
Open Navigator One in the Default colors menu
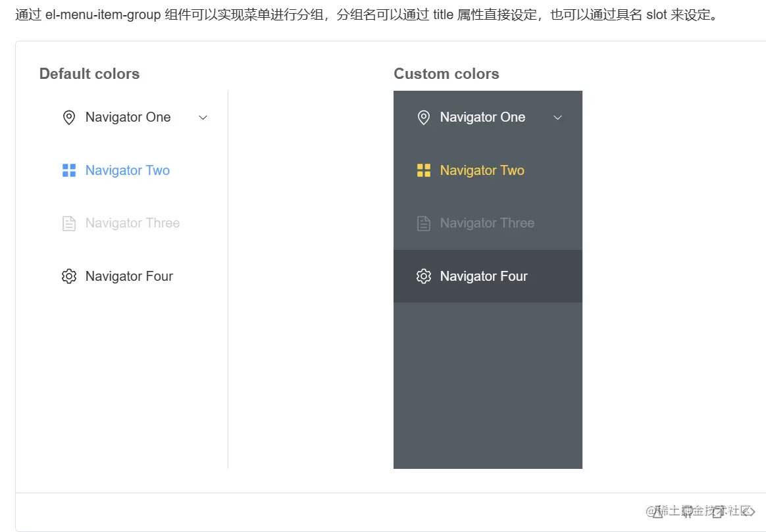click(x=134, y=118)
